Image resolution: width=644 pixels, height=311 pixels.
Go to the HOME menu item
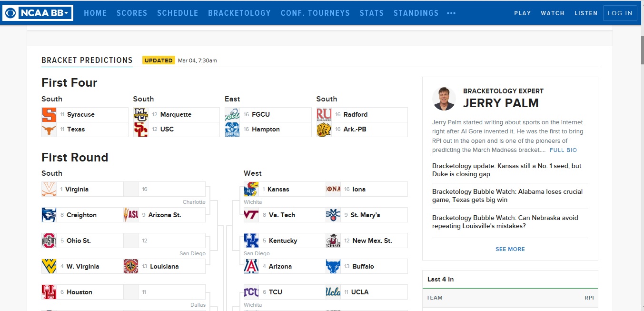tap(95, 13)
